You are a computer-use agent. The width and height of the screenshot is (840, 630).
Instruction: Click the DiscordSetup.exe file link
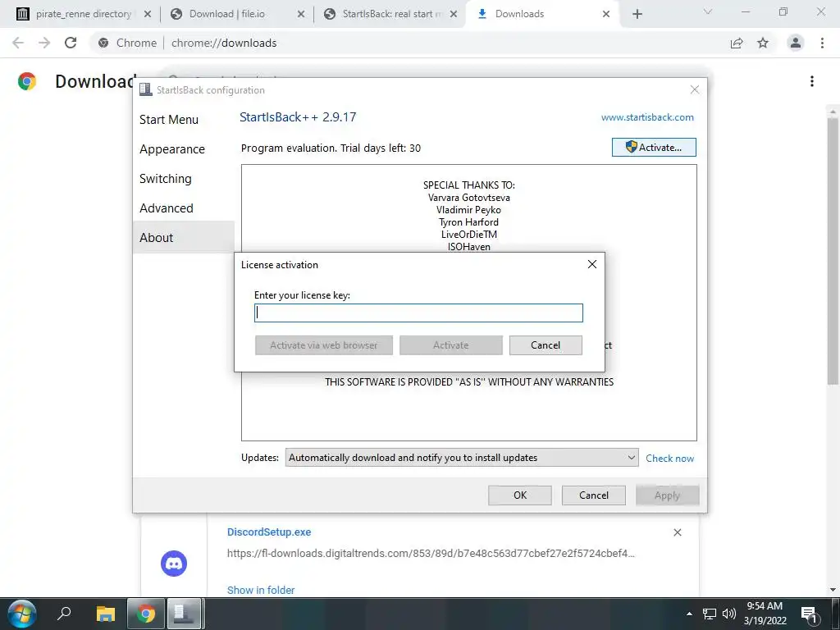pyautogui.click(x=269, y=532)
